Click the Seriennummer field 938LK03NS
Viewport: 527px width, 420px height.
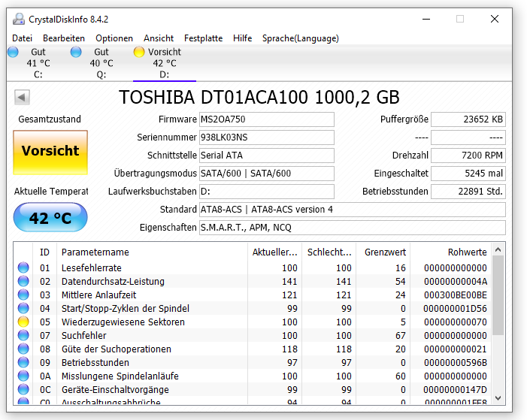click(x=267, y=137)
